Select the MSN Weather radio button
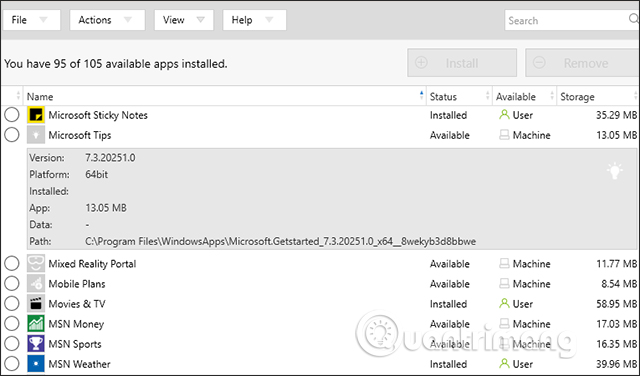 pyautogui.click(x=12, y=363)
